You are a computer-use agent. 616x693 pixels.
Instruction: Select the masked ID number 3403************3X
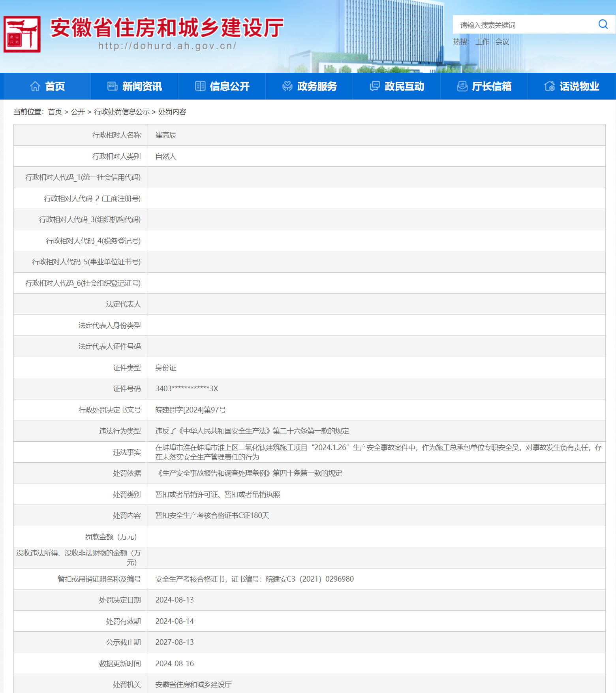pyautogui.click(x=187, y=389)
